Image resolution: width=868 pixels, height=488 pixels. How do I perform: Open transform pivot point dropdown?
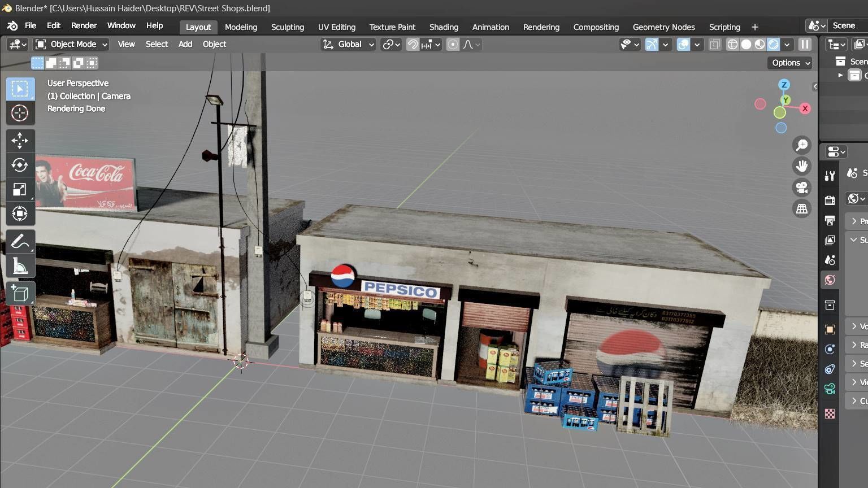[x=390, y=44]
